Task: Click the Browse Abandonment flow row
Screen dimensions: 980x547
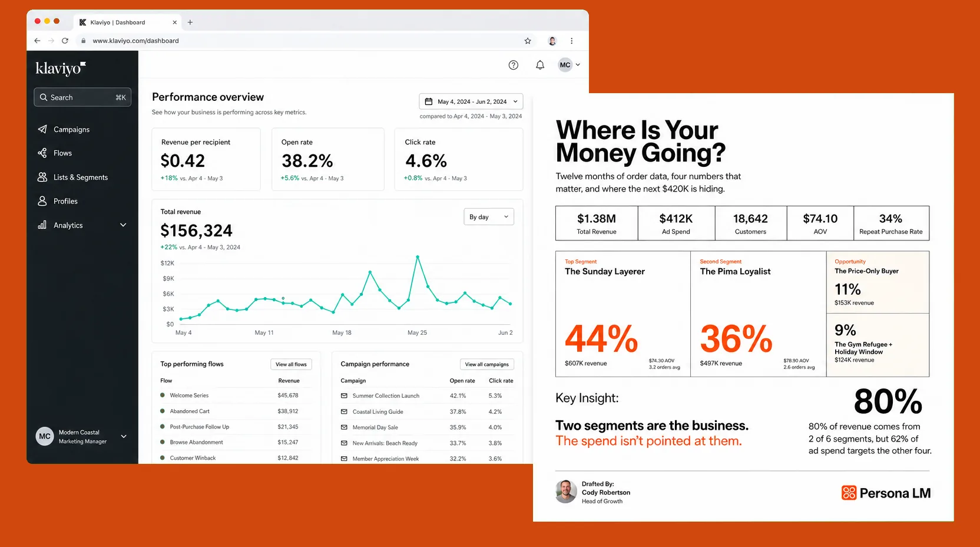Action: point(236,442)
